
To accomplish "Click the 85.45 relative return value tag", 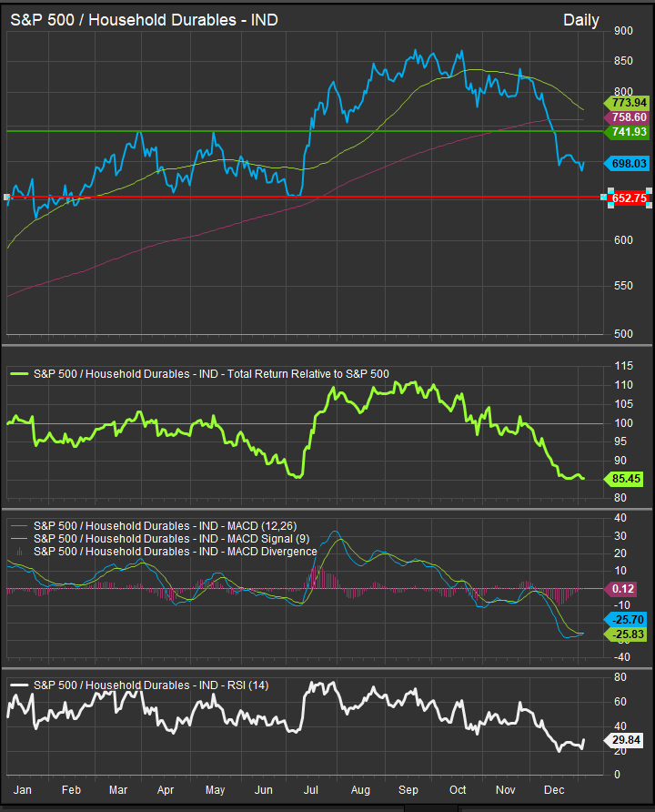I will coord(623,479).
